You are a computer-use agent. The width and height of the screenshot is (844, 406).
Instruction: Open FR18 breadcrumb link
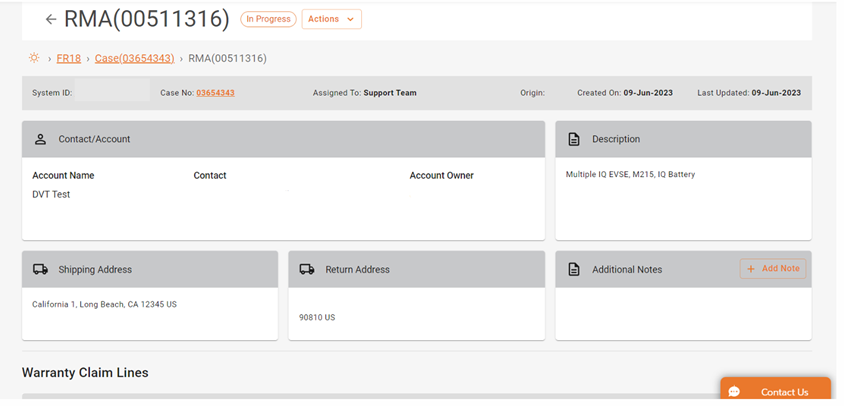69,58
